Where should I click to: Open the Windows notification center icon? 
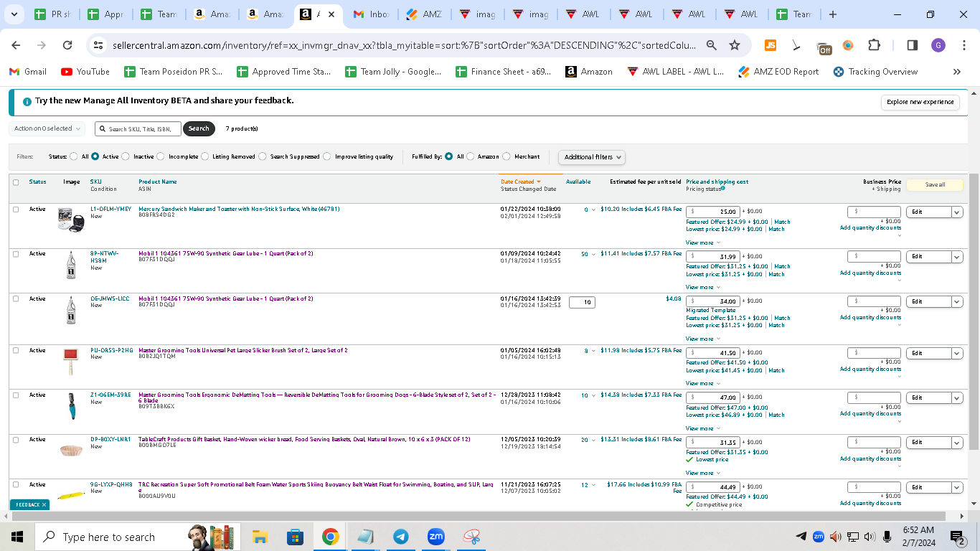(x=958, y=537)
